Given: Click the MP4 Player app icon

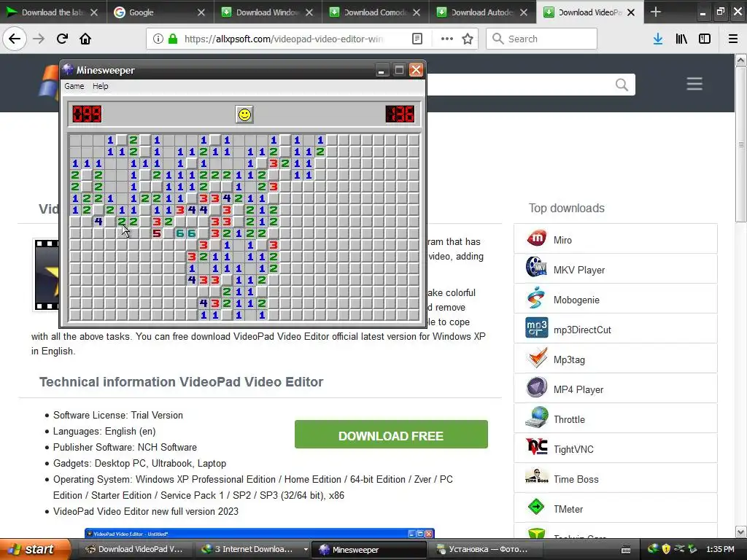Looking at the screenshot, I should tap(536, 388).
